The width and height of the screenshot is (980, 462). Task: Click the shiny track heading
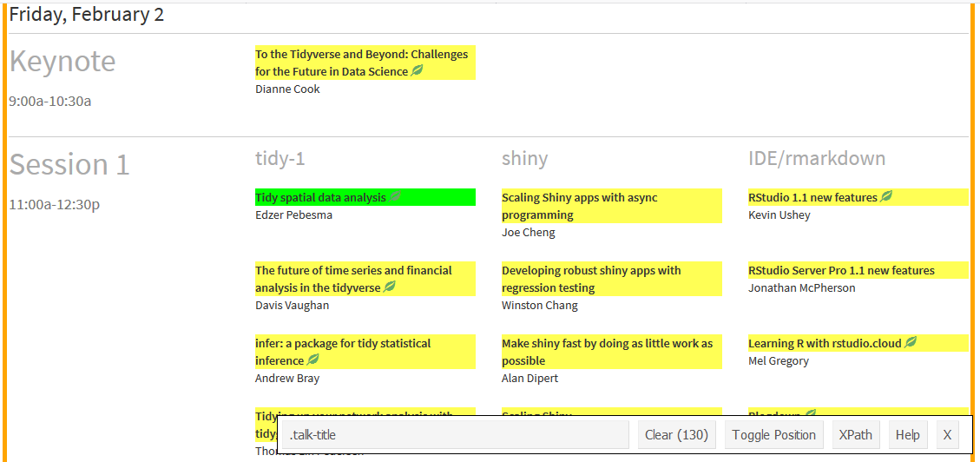pyautogui.click(x=524, y=158)
